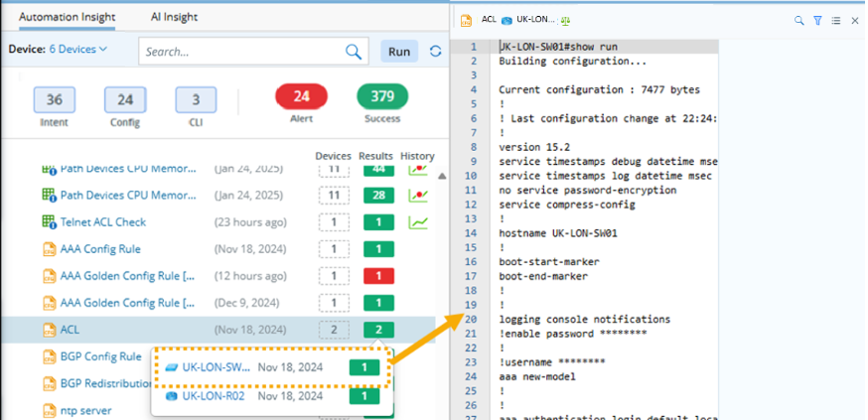Screen dimensions: 868x420
Task: Click the BGP Redistribution config file icon
Action: [x=50, y=383]
